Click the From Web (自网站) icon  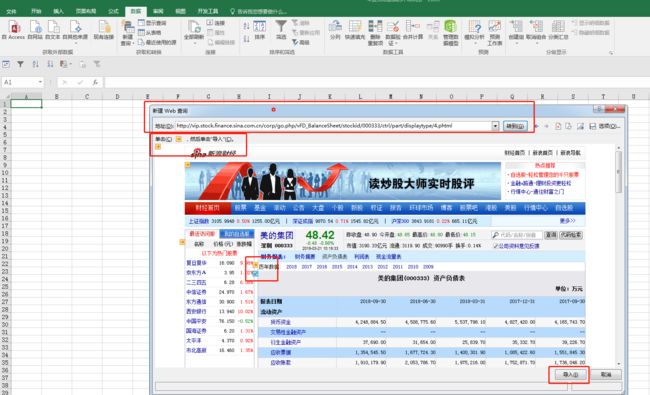tap(35, 30)
